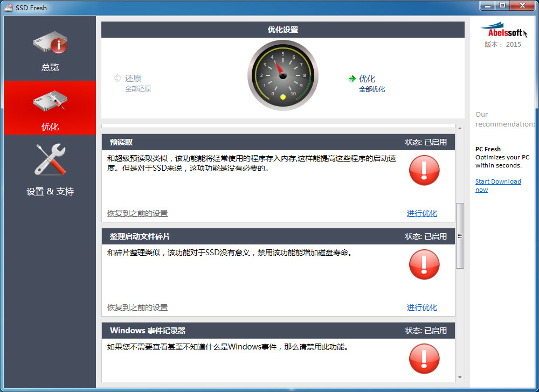Click 进行优化 link under 预读取
This screenshot has height=392, width=539.
[x=421, y=213]
